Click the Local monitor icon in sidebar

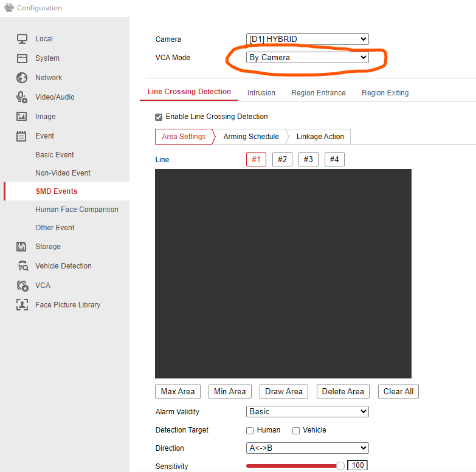pyautogui.click(x=22, y=39)
